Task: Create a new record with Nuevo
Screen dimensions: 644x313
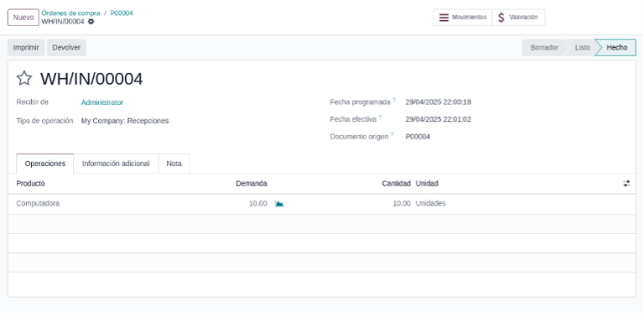Action: pyautogui.click(x=23, y=18)
